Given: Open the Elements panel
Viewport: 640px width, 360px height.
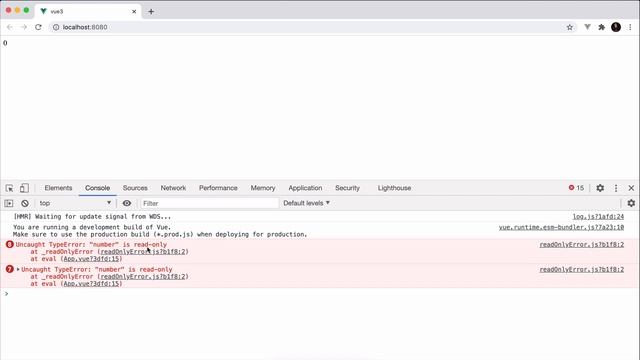Looking at the screenshot, I should point(58,188).
